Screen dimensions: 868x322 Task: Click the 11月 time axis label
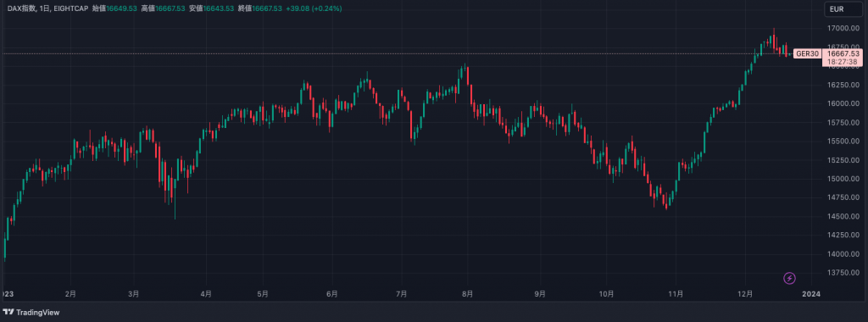676,294
